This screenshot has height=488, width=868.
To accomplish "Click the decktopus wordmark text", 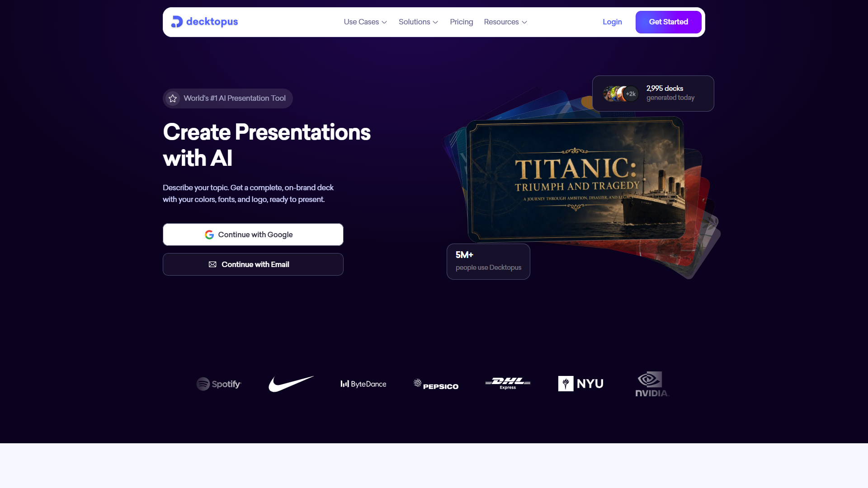I will pyautogui.click(x=212, y=22).
